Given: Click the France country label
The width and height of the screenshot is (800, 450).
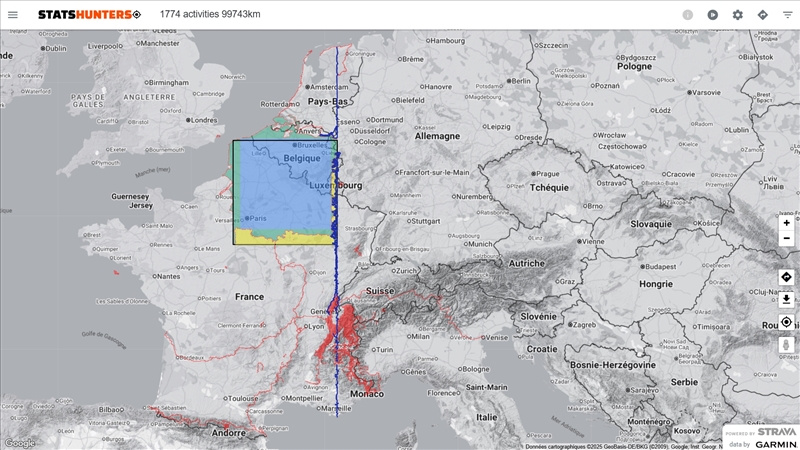Looking at the screenshot, I should (x=249, y=296).
